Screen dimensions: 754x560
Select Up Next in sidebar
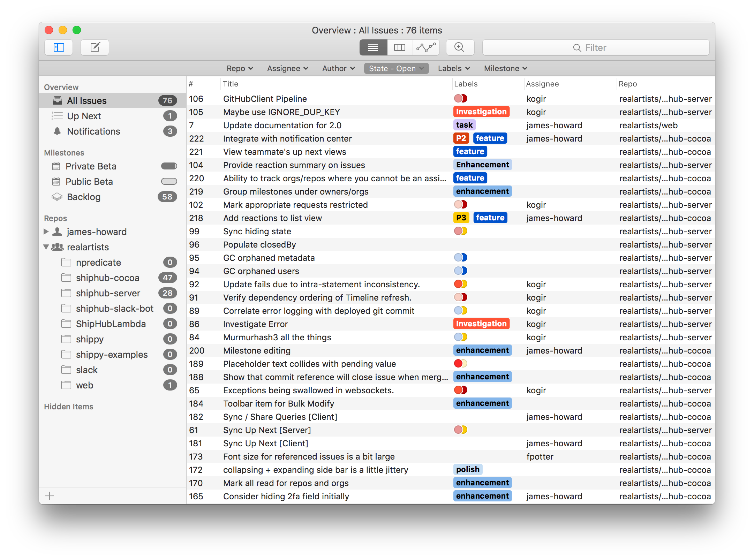113,116
